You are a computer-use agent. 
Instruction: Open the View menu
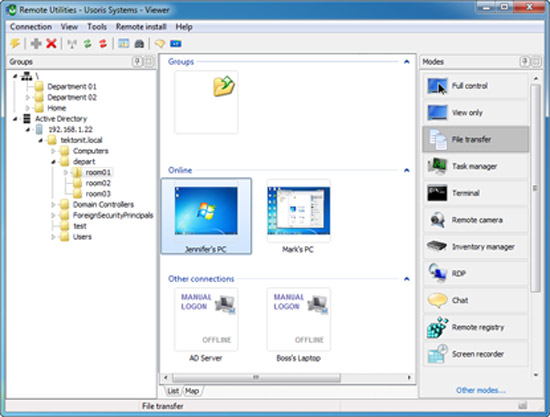click(x=69, y=27)
